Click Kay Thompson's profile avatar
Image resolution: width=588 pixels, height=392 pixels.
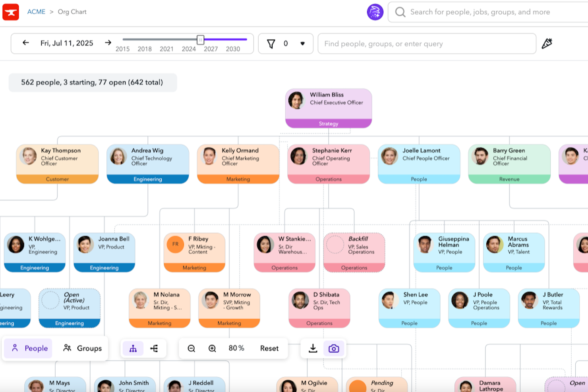[29, 156]
